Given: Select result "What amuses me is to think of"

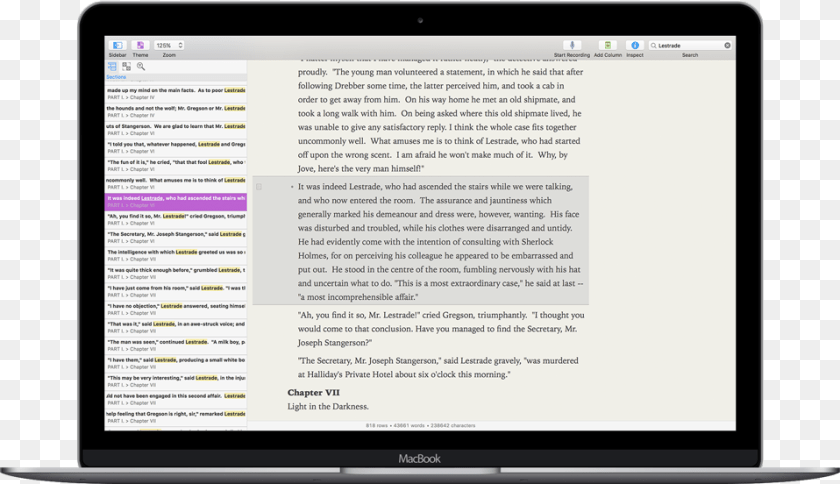Looking at the screenshot, I should click(x=176, y=183).
